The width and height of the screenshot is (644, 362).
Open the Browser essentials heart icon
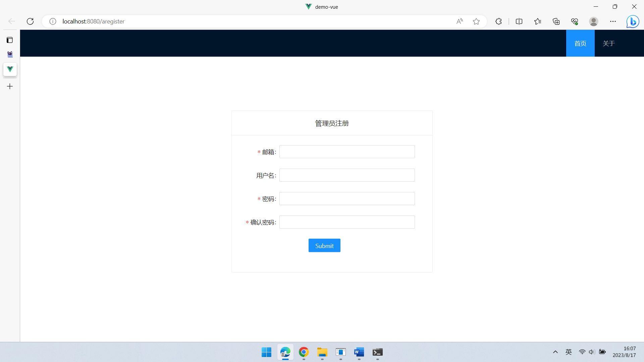coord(575,21)
